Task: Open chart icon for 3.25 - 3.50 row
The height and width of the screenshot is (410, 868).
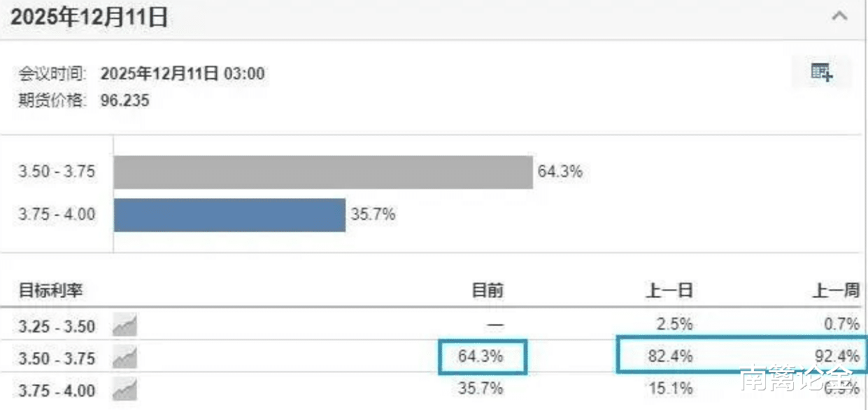Action: (124, 325)
